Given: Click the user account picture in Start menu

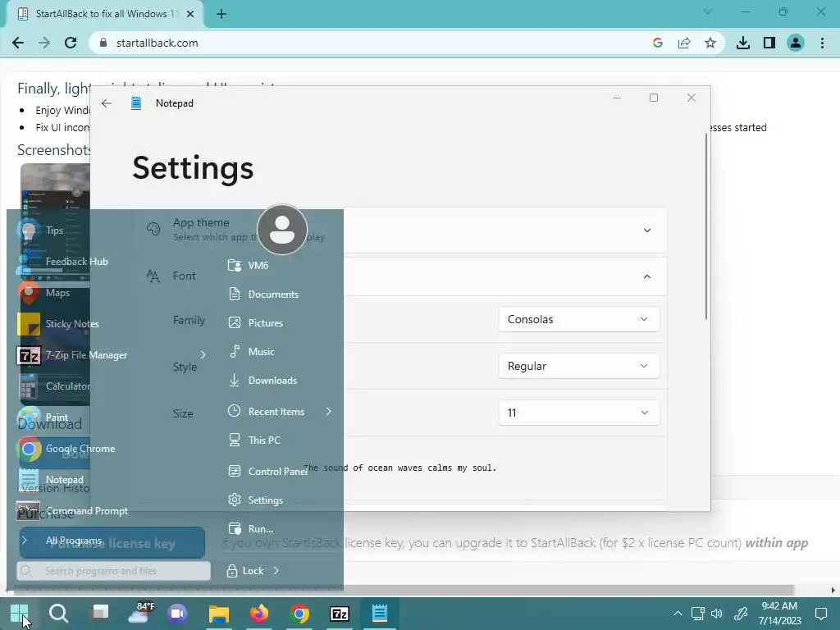Looking at the screenshot, I should [282, 230].
